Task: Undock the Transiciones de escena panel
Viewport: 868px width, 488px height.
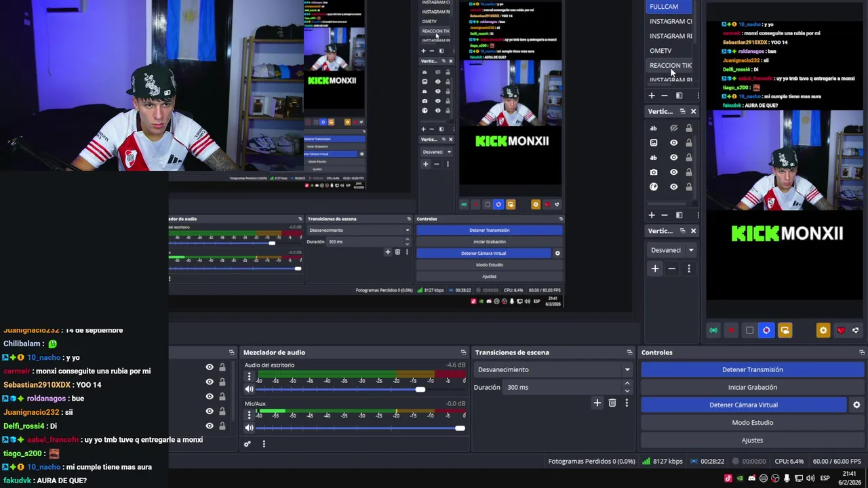Action: [x=629, y=352]
